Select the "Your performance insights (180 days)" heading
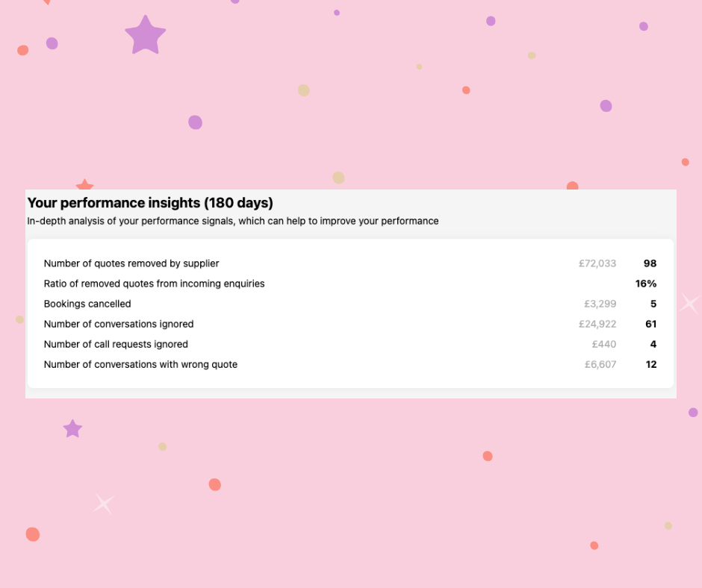The width and height of the screenshot is (702, 588). (x=150, y=203)
